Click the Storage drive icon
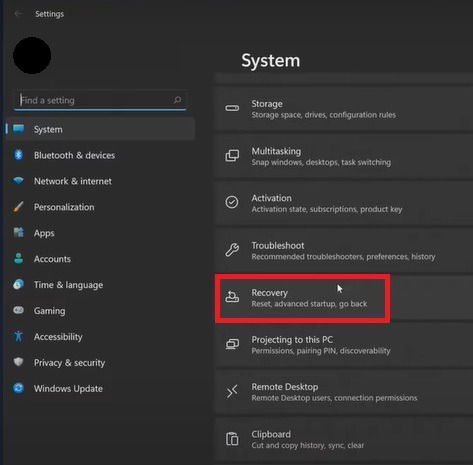 tap(232, 109)
